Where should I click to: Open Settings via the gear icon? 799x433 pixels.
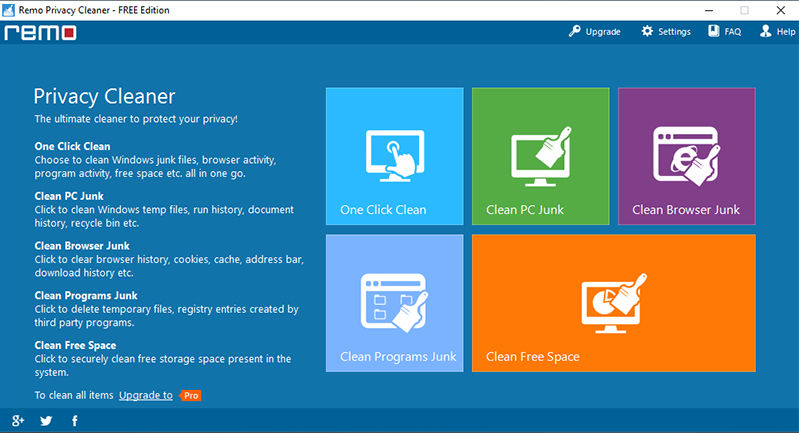tap(647, 32)
